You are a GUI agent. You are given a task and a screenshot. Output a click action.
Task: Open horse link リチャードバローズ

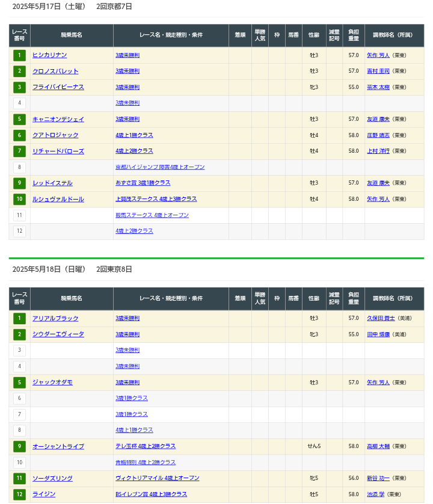58,151
